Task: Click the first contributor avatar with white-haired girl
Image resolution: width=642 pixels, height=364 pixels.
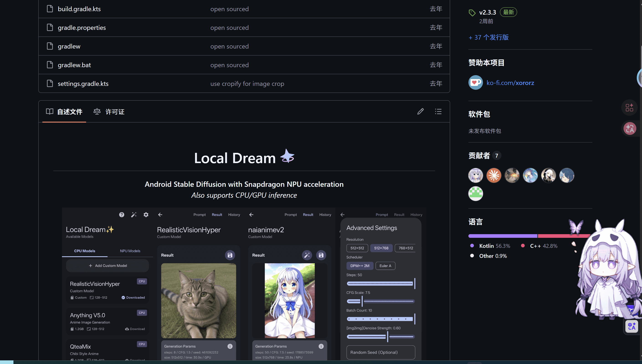Action: [475, 175]
